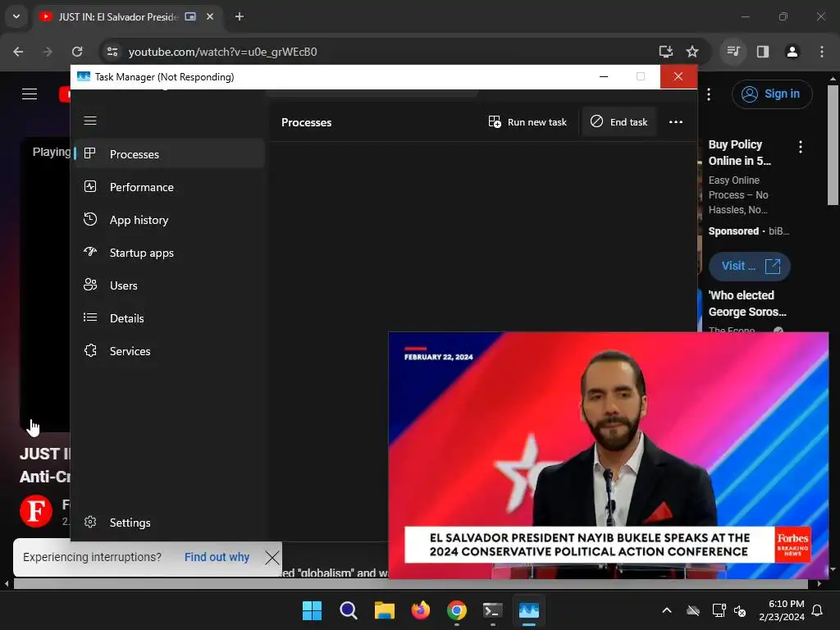The height and width of the screenshot is (630, 840).
Task: Open site information icon in address bar
Action: point(112,52)
